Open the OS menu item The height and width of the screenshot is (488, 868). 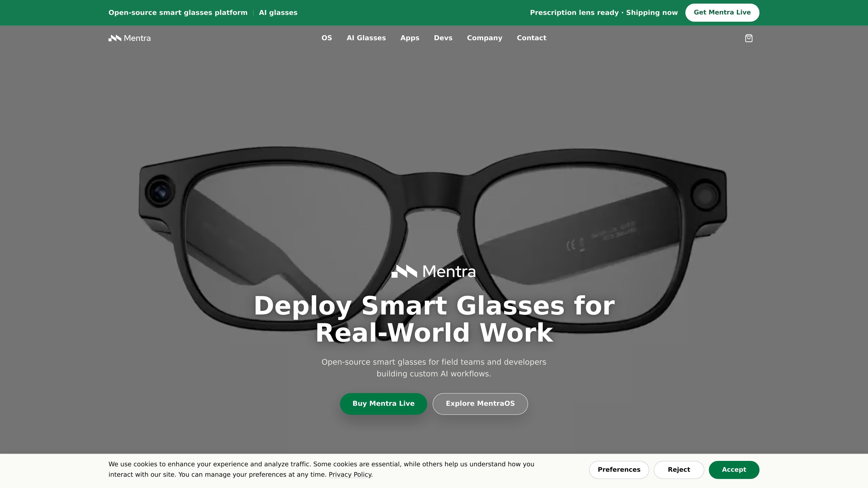coord(326,38)
